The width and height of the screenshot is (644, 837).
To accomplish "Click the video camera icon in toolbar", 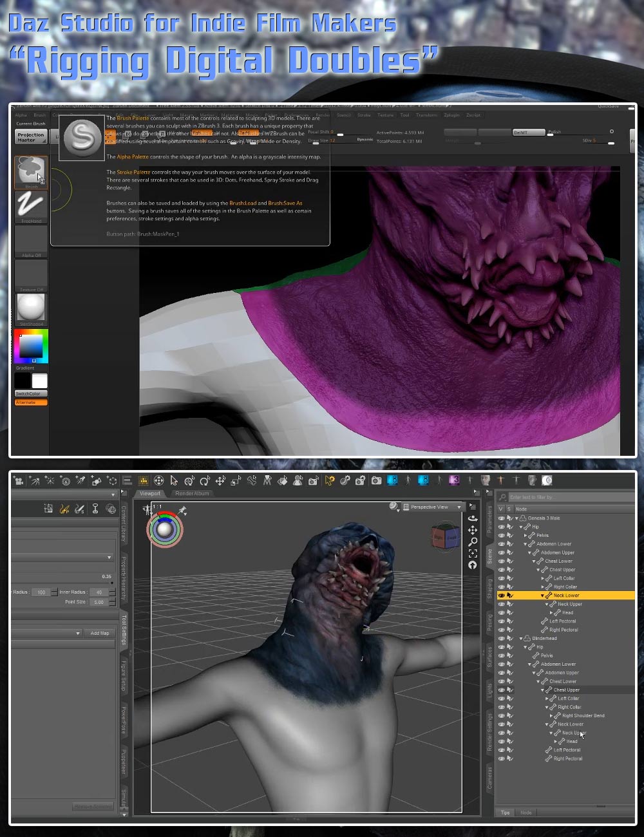I will 19,481.
